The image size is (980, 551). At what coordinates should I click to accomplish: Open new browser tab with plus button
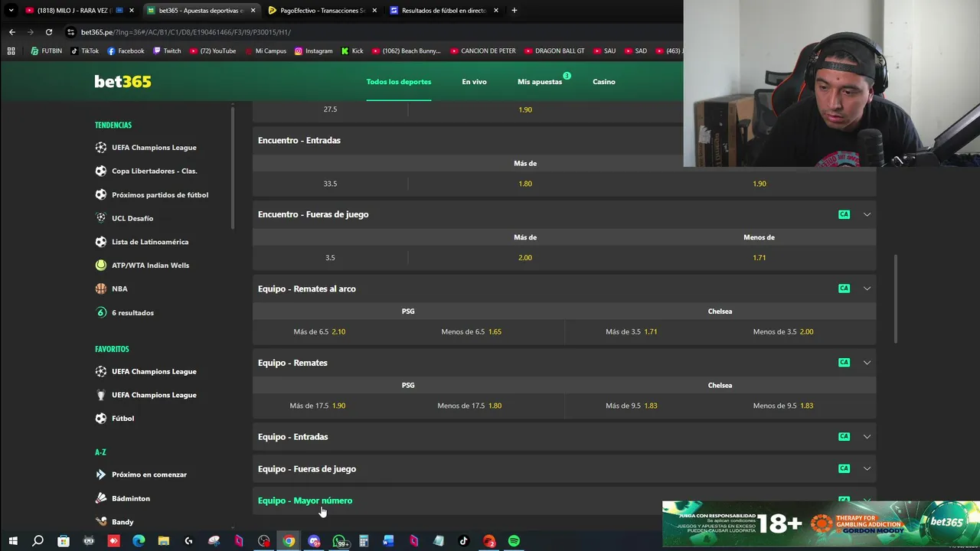point(514,11)
